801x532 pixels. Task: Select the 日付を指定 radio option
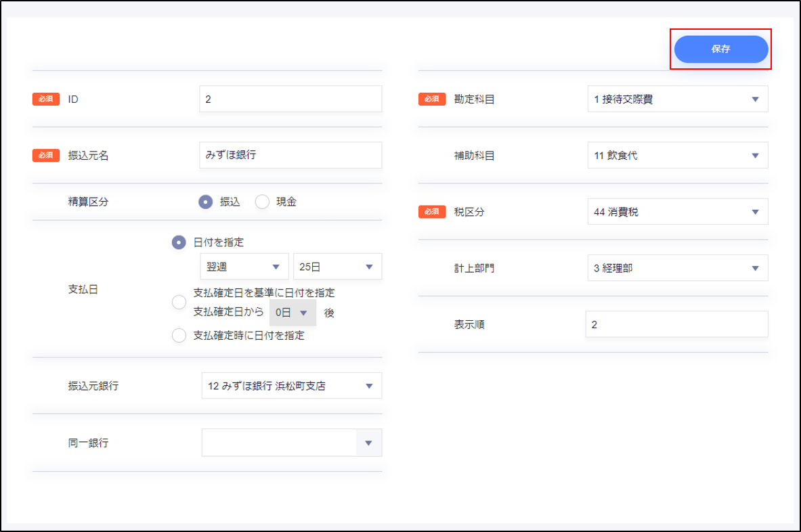point(179,242)
